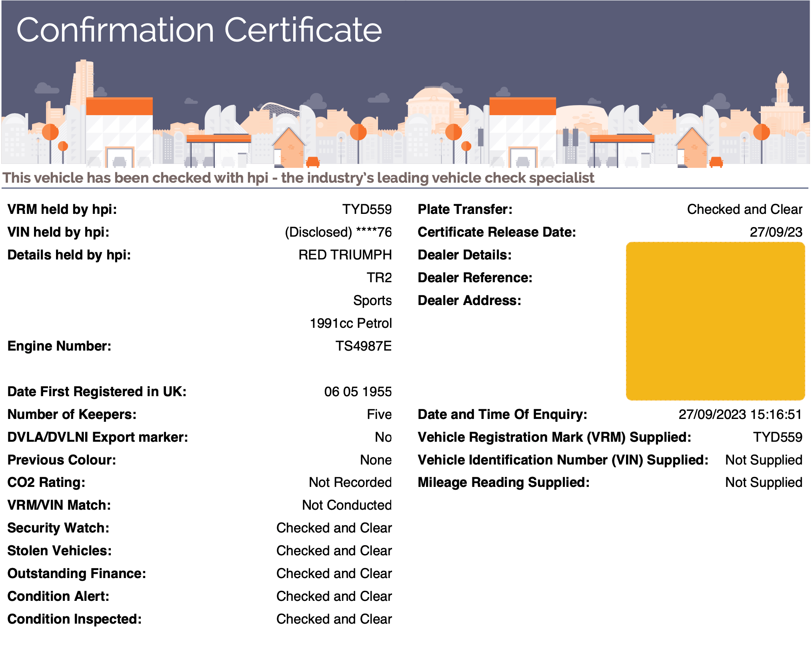Image resolution: width=812 pixels, height=662 pixels.
Task: Click Stolen Vehicles' Checked and Clear value
Action: [334, 550]
